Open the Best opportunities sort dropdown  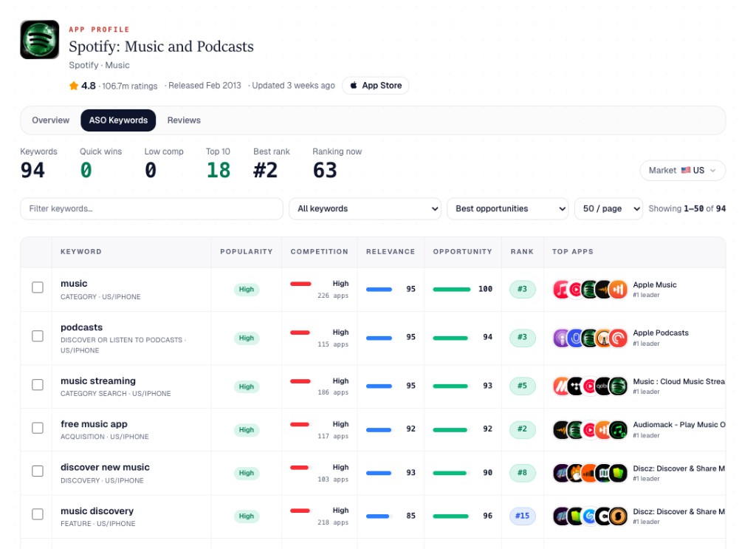[508, 209]
